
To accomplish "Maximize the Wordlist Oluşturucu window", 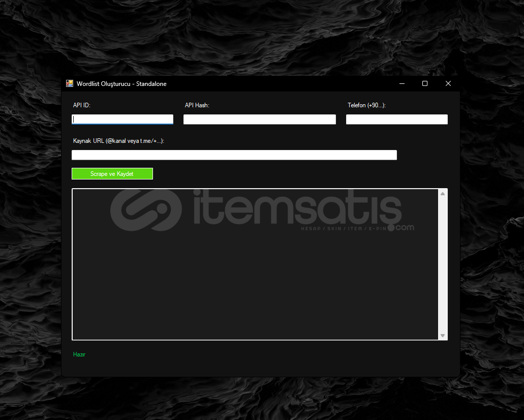I will [425, 83].
